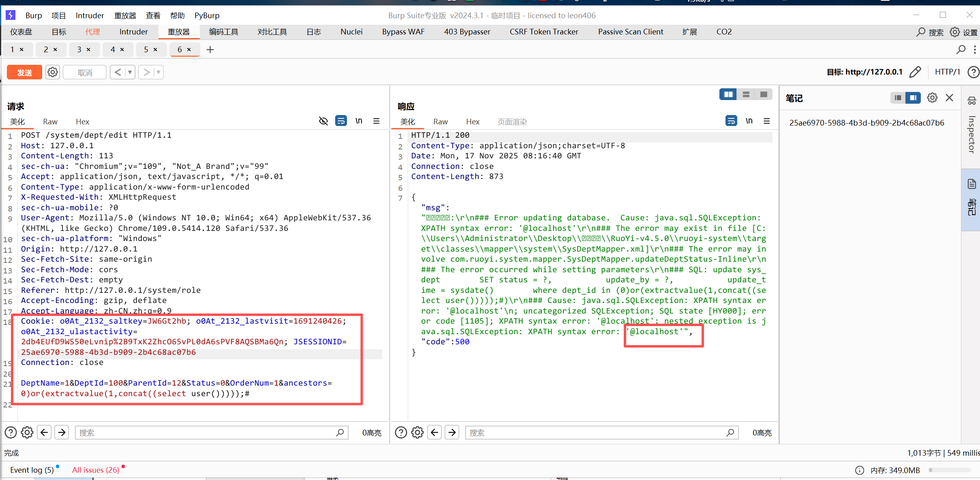The image size is (980, 480).
Task: Click the response search settings gear icon
Action: [x=417, y=433]
